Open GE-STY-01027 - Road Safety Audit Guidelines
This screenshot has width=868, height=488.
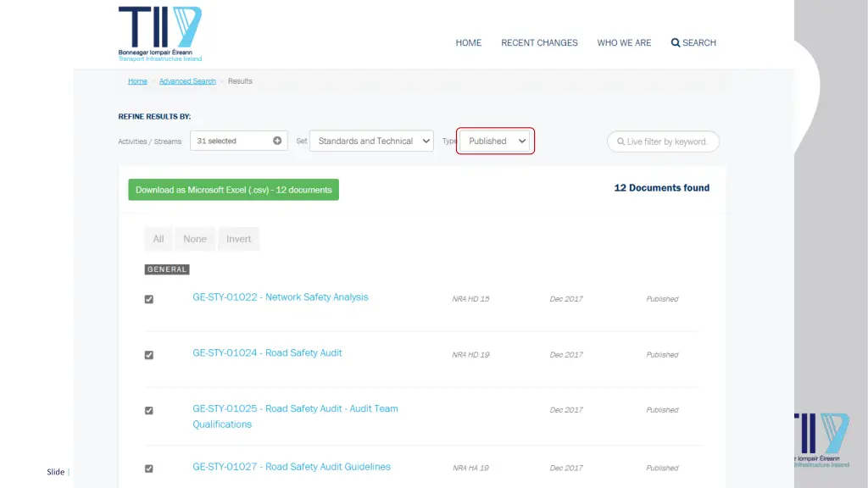tap(292, 467)
